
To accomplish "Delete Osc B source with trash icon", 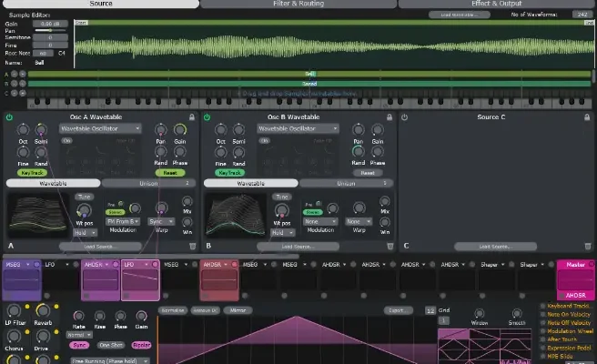I will tap(390, 246).
